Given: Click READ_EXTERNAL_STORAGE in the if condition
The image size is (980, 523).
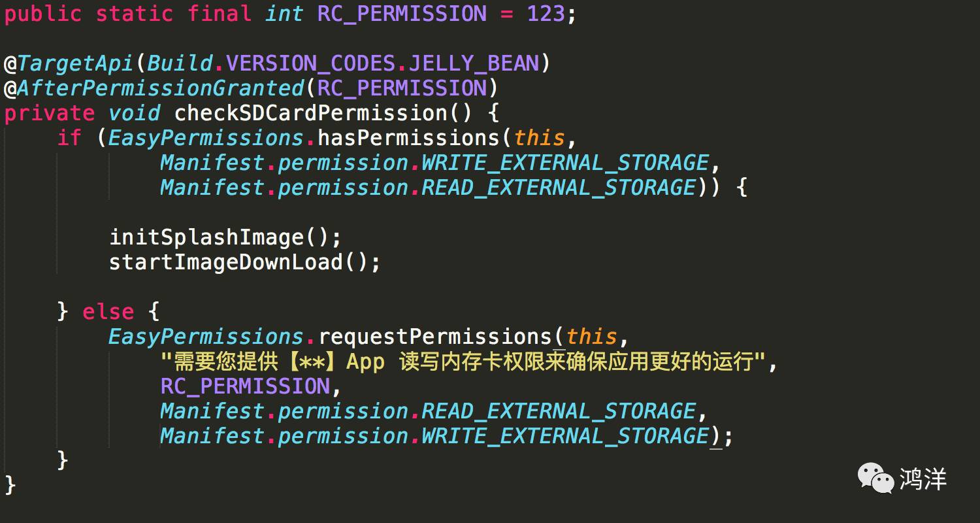Looking at the screenshot, I should pos(559,188).
